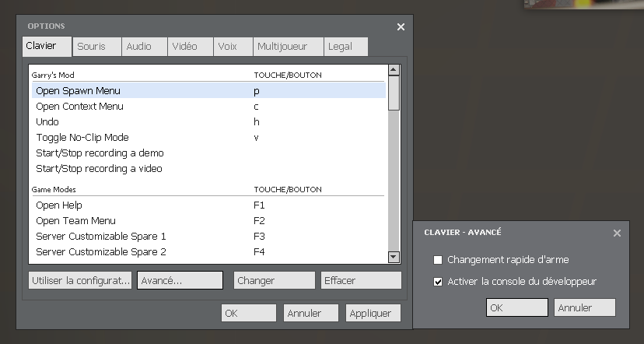Switch to the Vidéo tab

(x=191, y=47)
